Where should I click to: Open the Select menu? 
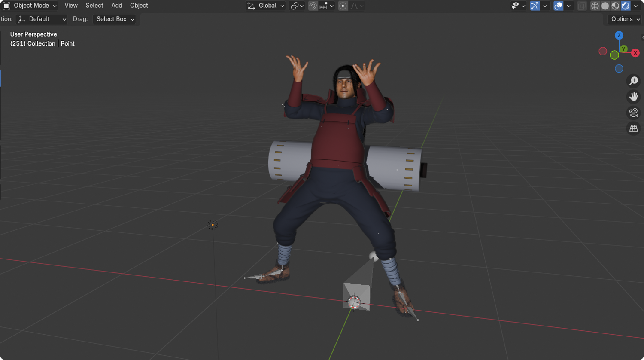(94, 6)
